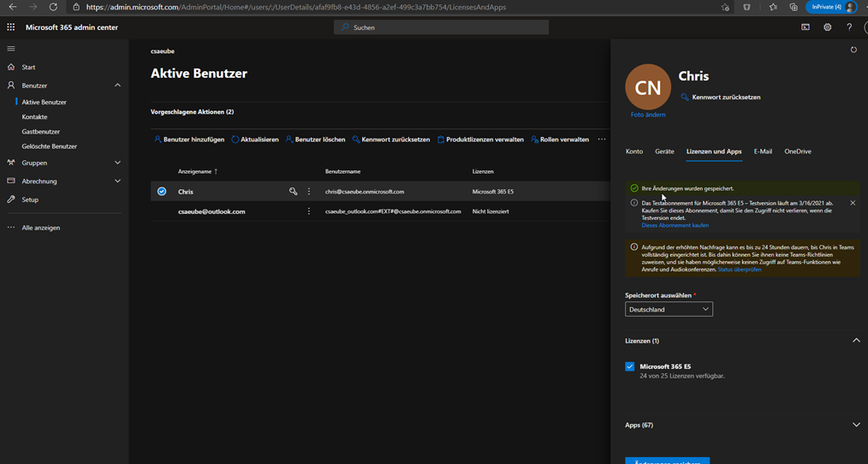The image size is (868, 464).
Task: Collapse the Lizenzen (1) section
Action: point(856,341)
